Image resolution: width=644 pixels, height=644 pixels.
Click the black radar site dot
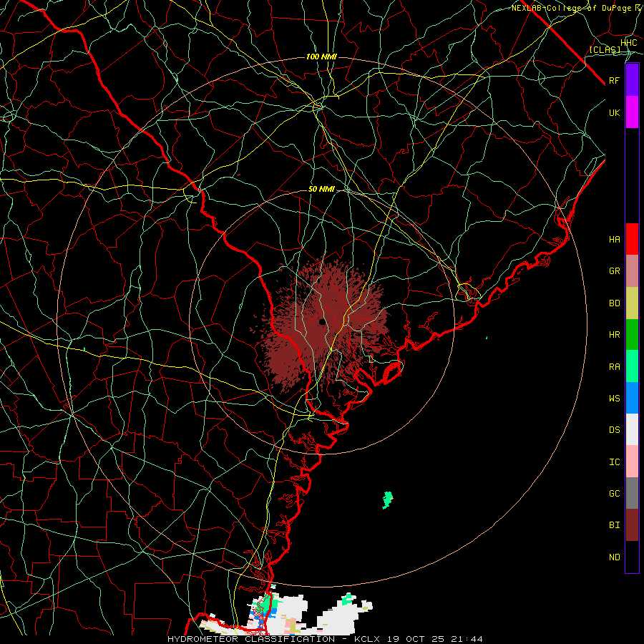(x=323, y=321)
